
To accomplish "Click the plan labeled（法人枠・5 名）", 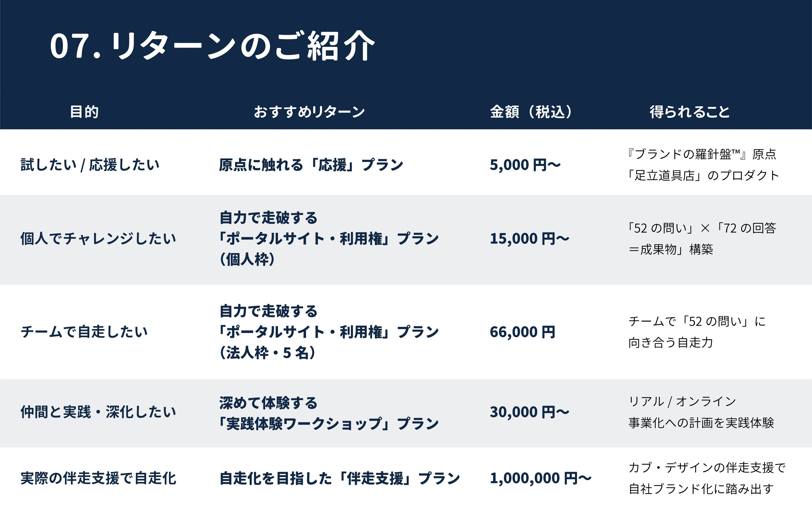I will tap(268, 353).
